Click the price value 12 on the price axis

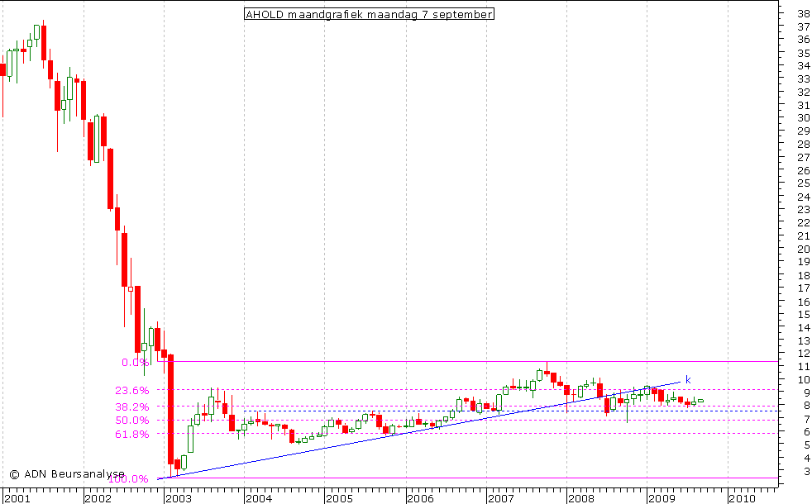tap(804, 354)
